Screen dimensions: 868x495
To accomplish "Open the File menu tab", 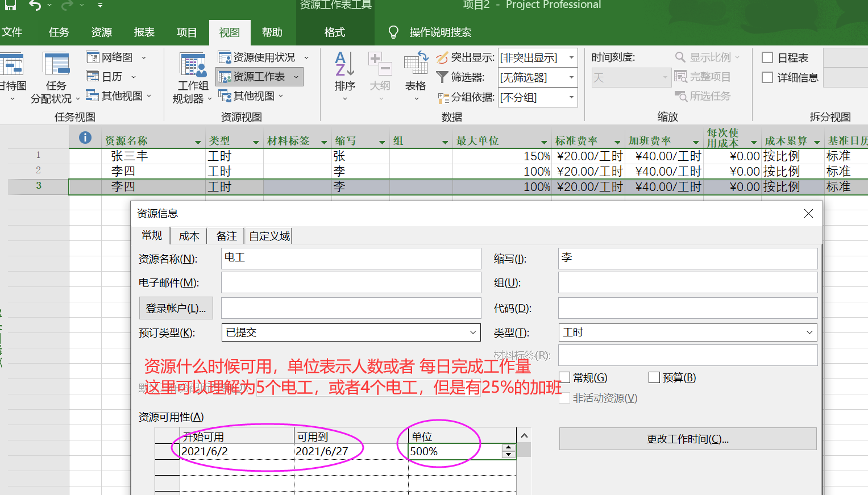I will pyautogui.click(x=12, y=32).
